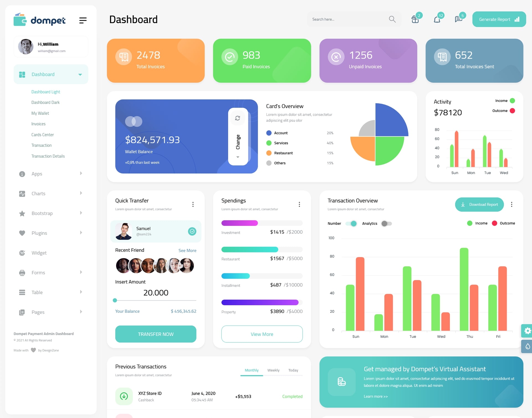Click the Samuel recipient avatar thumbnail
Image resolution: width=532 pixels, height=418 pixels.
[x=124, y=231]
